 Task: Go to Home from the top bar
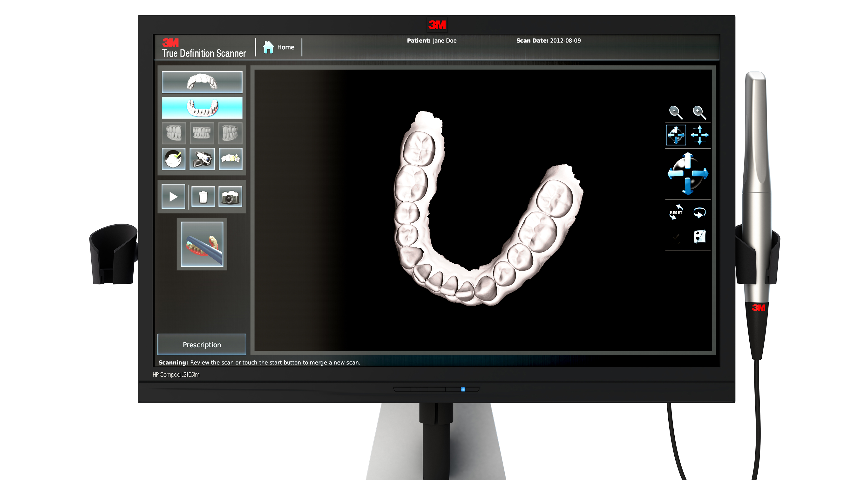(278, 47)
